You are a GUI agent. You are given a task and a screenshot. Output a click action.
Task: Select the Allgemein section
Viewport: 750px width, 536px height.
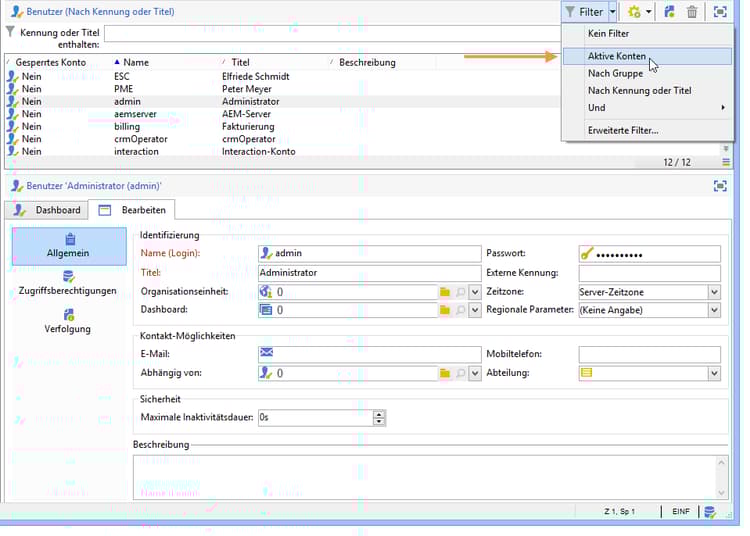pos(69,246)
